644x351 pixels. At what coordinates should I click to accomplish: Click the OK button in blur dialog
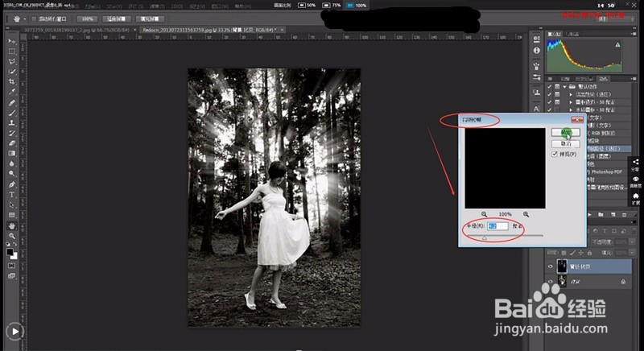tap(566, 132)
